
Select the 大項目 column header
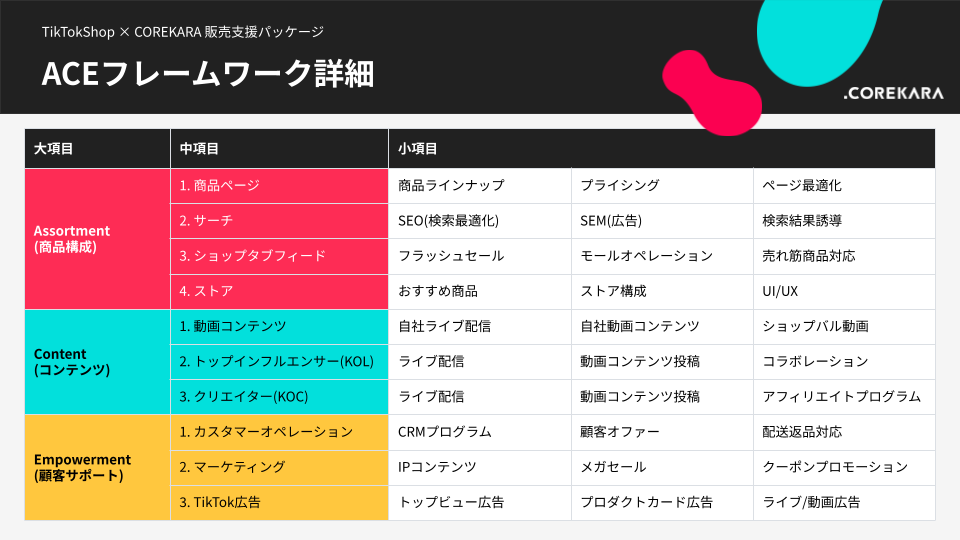pyautogui.click(x=97, y=149)
